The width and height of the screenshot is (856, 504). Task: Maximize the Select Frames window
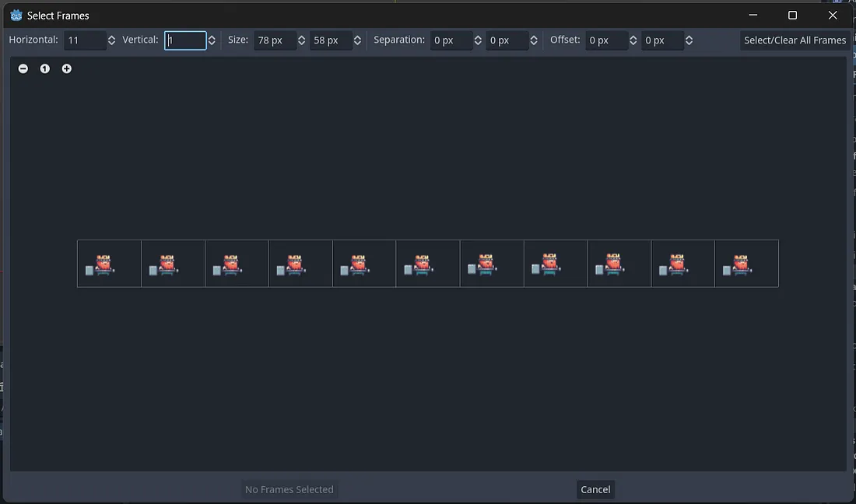pyautogui.click(x=793, y=16)
